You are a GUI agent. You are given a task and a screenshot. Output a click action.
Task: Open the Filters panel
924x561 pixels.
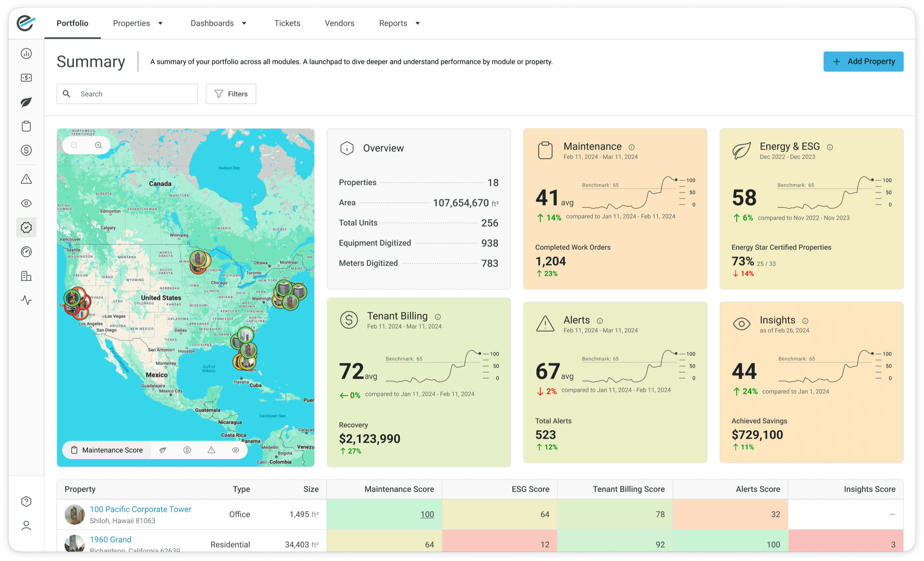tap(231, 94)
